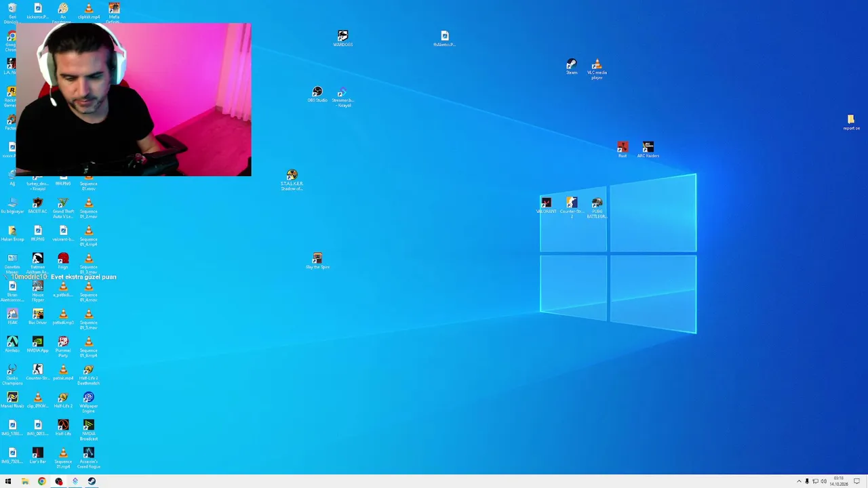Viewport: 868px width, 488px height.
Task: Open Grand Theft Auto V shortcut
Action: pos(63,207)
